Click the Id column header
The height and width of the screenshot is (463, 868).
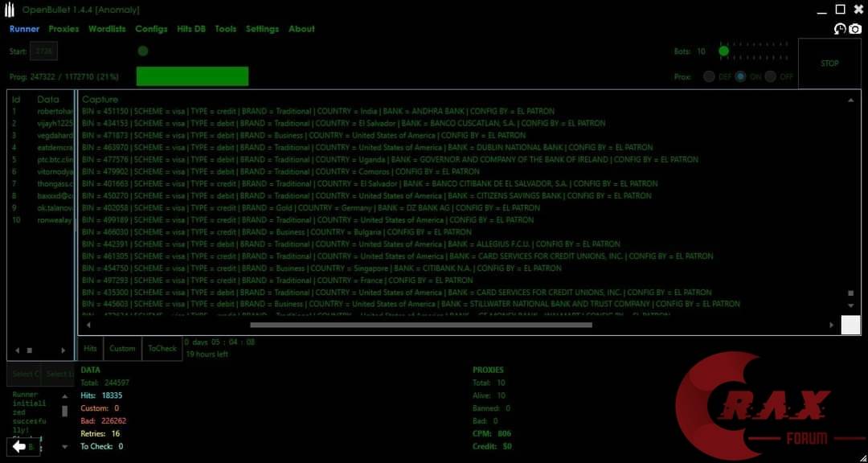[x=16, y=99]
